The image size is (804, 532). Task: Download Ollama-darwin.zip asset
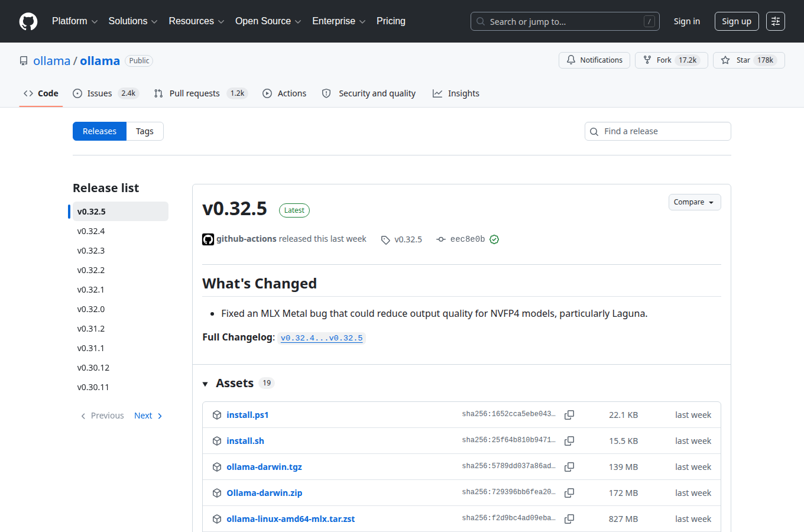tap(264, 493)
